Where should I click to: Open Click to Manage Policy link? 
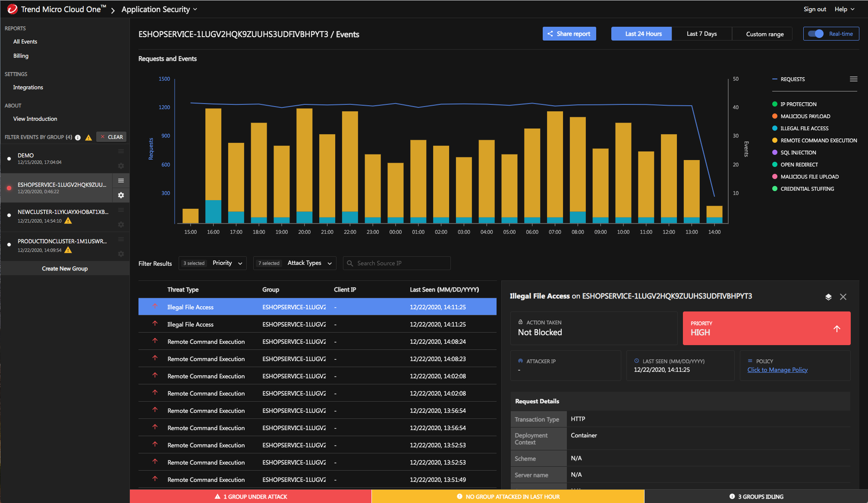pyautogui.click(x=777, y=370)
